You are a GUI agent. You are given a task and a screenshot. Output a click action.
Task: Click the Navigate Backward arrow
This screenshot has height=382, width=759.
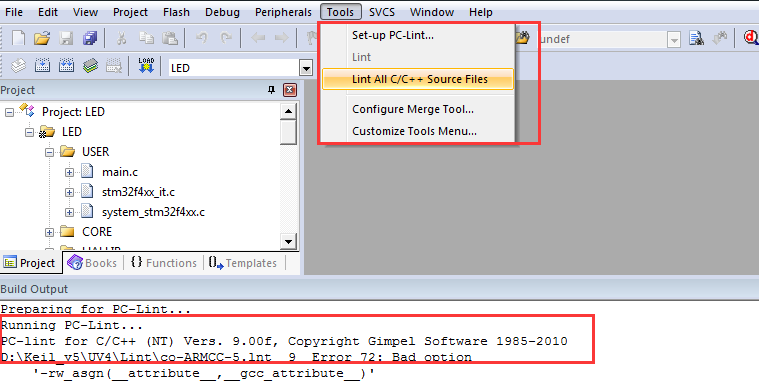pyautogui.click(x=258, y=38)
